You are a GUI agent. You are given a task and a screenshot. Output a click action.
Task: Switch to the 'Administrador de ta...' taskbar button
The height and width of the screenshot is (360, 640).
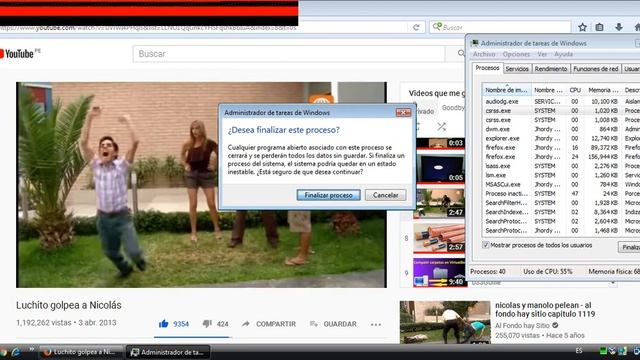(x=168, y=352)
